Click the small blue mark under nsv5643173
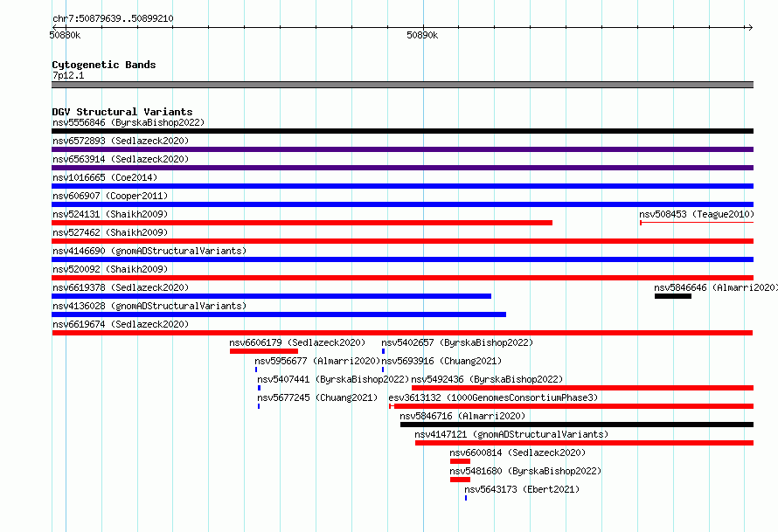Screen dimensions: 778x532 [466, 498]
